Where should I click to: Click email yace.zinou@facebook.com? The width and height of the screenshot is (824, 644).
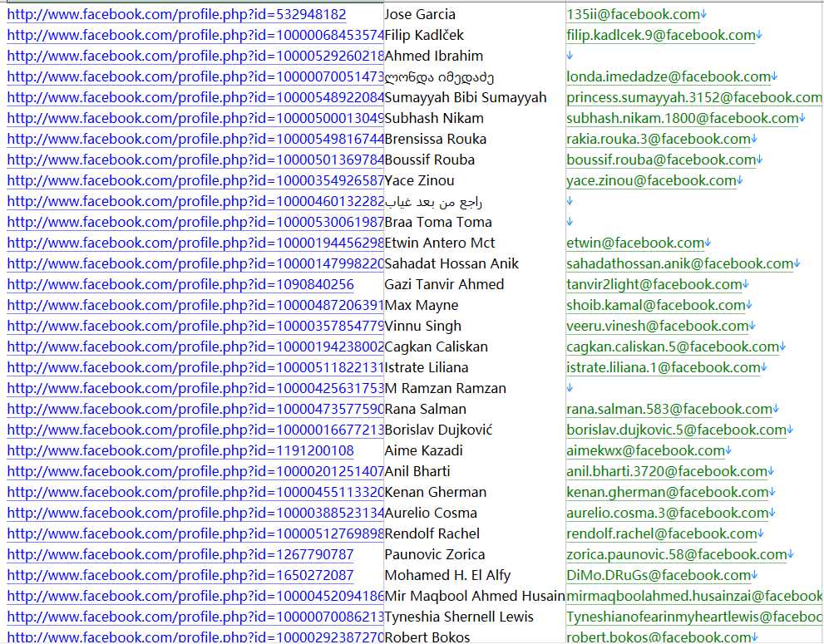pos(651,180)
